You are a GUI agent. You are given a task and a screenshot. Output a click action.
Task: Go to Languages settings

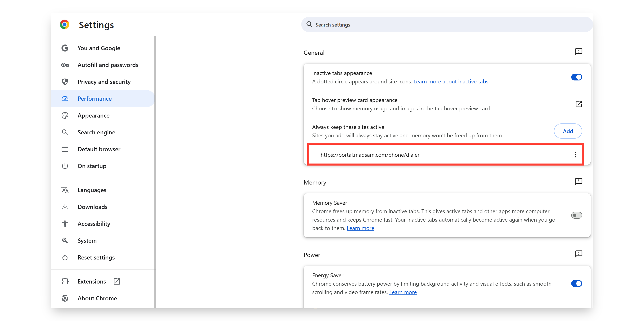pos(103,190)
